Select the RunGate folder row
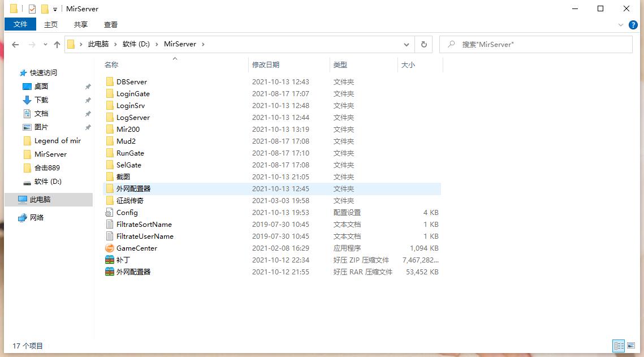This screenshot has height=357, width=644. [271, 153]
